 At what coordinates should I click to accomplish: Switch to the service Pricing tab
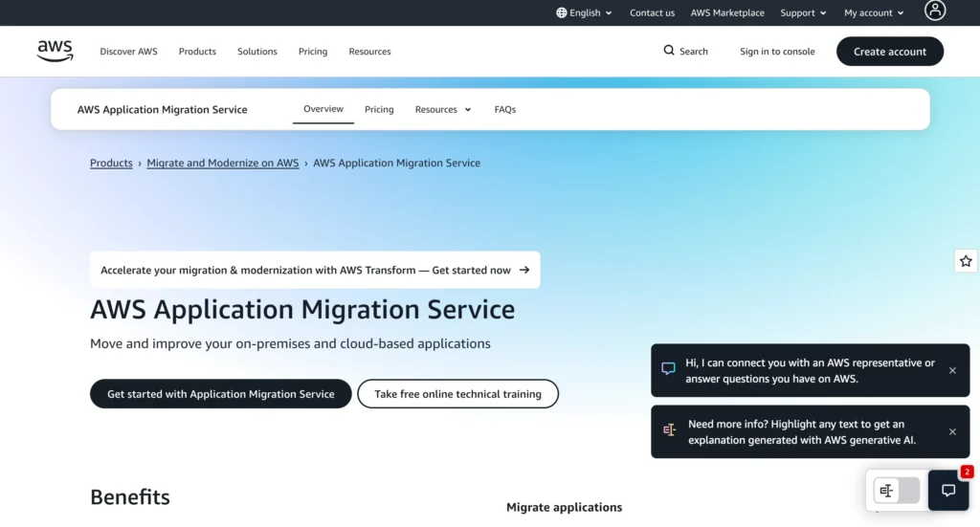coord(379,109)
